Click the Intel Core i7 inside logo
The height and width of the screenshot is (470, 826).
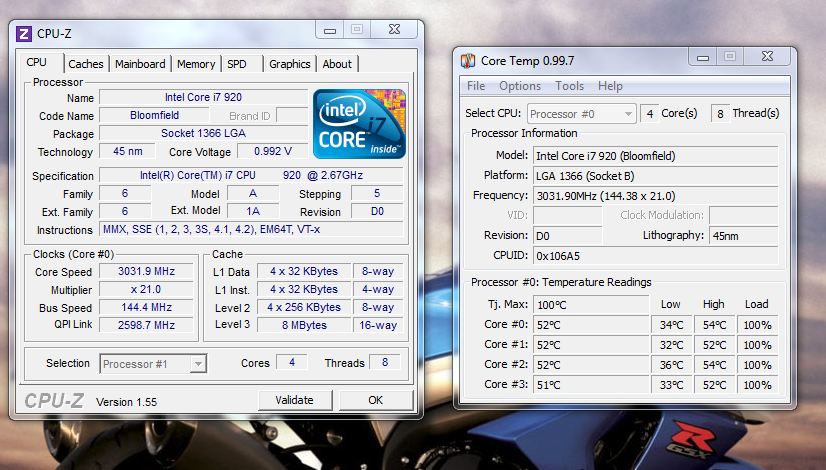pyautogui.click(x=359, y=124)
